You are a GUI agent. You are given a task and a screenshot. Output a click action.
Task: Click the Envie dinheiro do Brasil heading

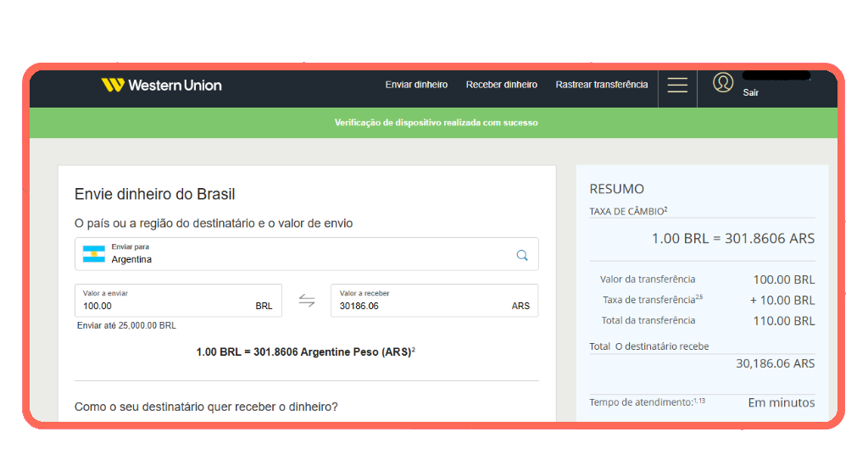154,194
